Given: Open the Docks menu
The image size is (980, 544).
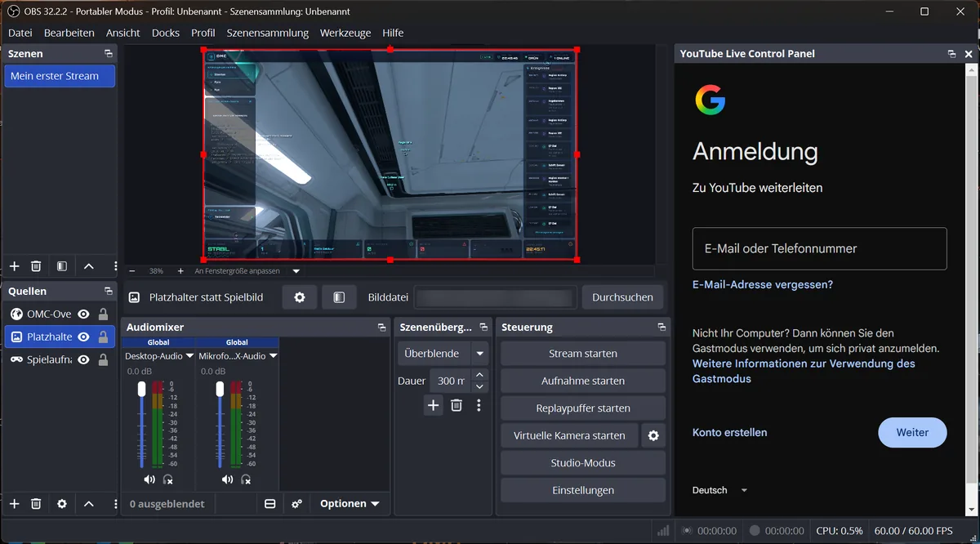Looking at the screenshot, I should 166,33.
